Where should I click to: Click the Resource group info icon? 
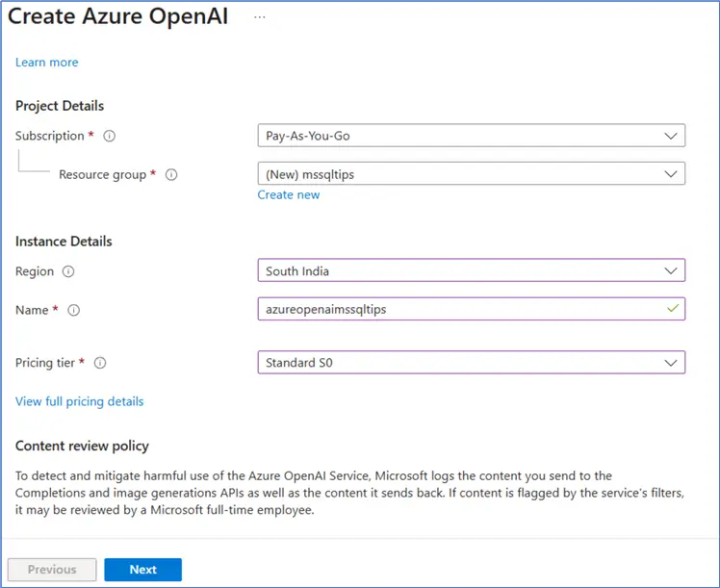click(171, 175)
